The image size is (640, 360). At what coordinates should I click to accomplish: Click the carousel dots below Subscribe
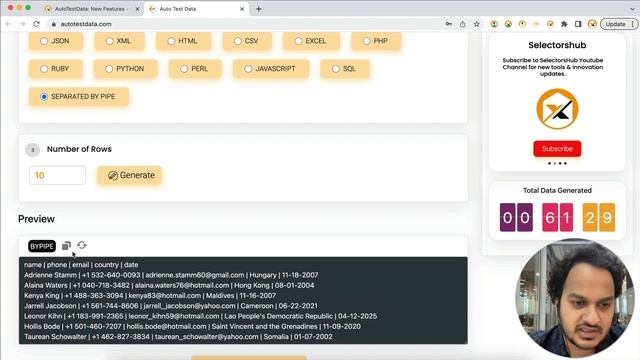tap(557, 163)
